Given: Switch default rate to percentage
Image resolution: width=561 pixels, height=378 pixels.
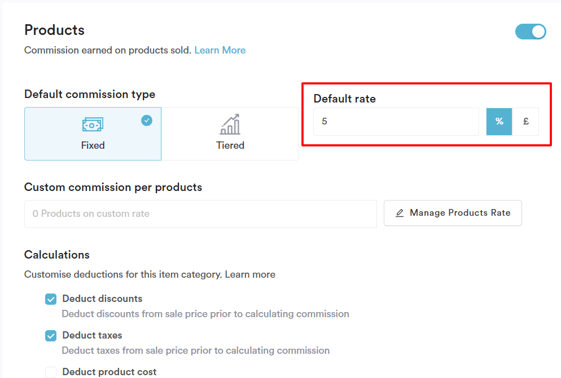Looking at the screenshot, I should pyautogui.click(x=499, y=122).
